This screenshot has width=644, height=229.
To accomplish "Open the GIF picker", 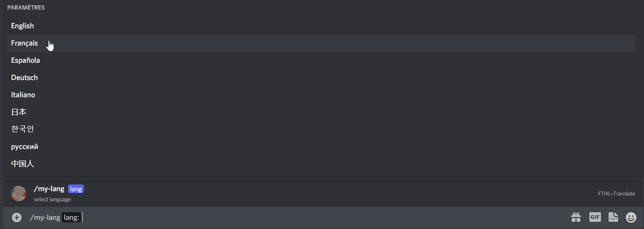I will tap(595, 217).
